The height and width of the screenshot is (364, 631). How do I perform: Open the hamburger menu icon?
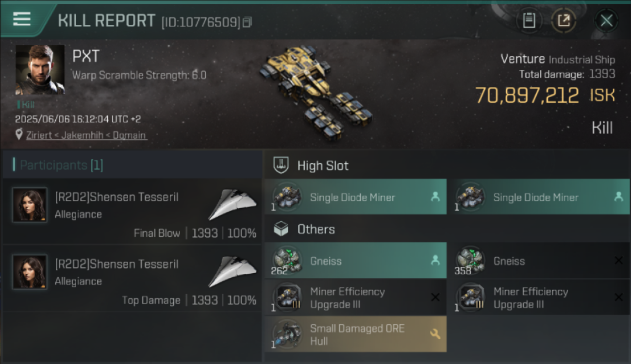coord(22,19)
